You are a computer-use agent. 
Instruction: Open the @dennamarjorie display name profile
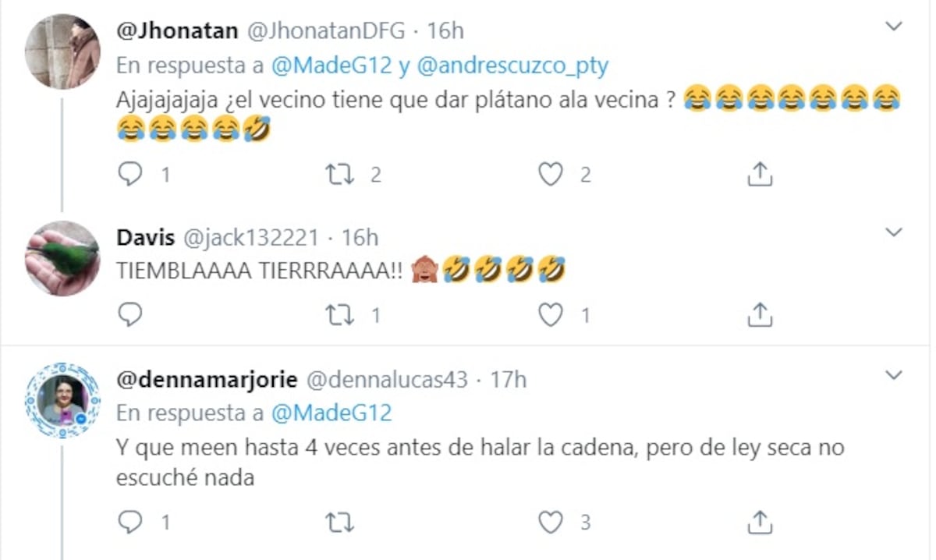(x=207, y=380)
